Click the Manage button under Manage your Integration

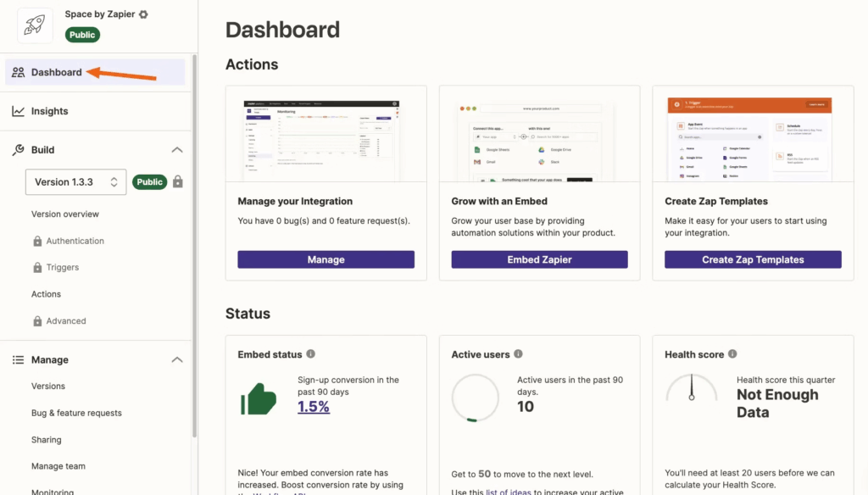pos(325,259)
